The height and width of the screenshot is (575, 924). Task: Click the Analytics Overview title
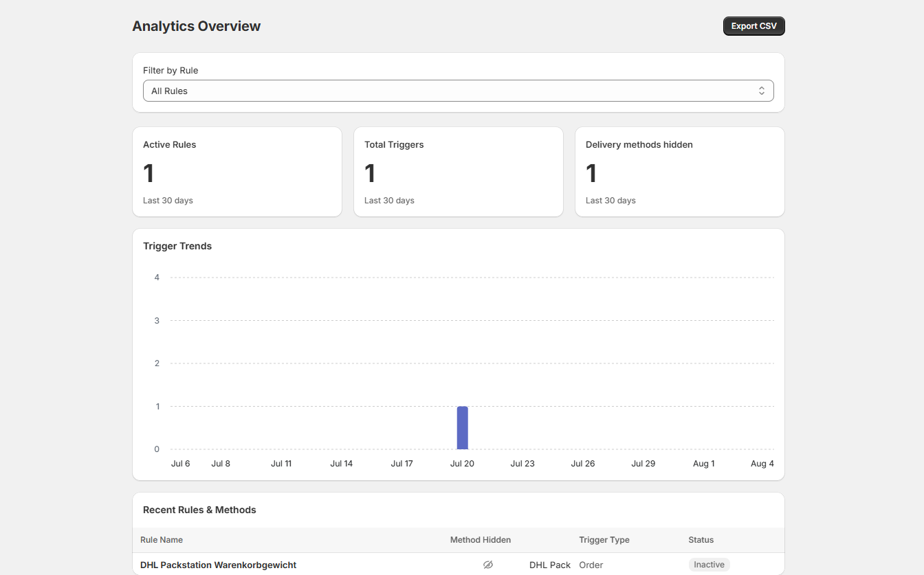(x=197, y=26)
